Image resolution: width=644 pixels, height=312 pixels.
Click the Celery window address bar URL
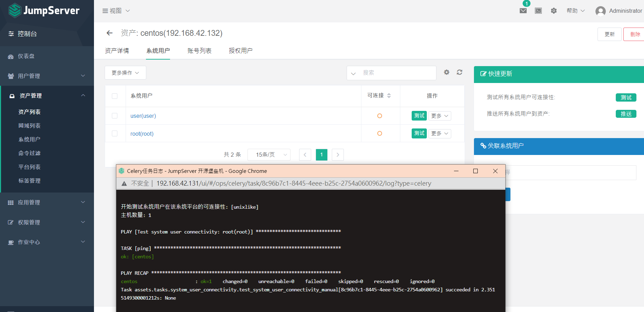click(x=294, y=184)
